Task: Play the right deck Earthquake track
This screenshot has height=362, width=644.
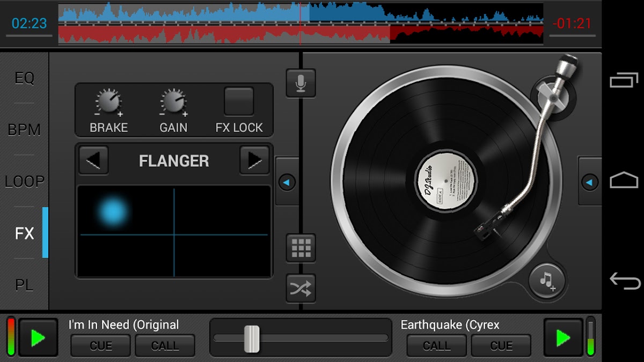Action: point(563,337)
